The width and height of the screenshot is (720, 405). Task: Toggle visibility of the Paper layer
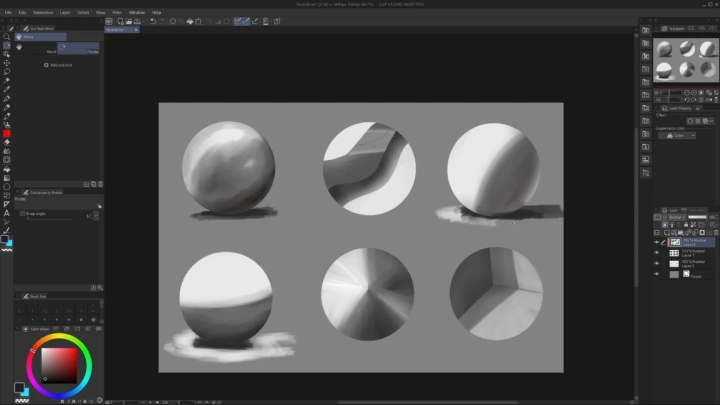pyautogui.click(x=657, y=274)
